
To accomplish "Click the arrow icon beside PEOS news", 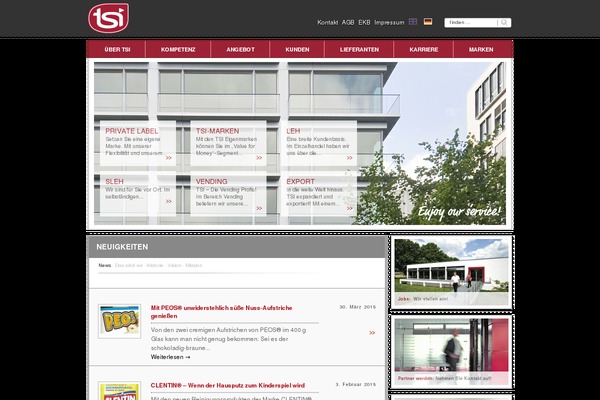I will pos(372,333).
